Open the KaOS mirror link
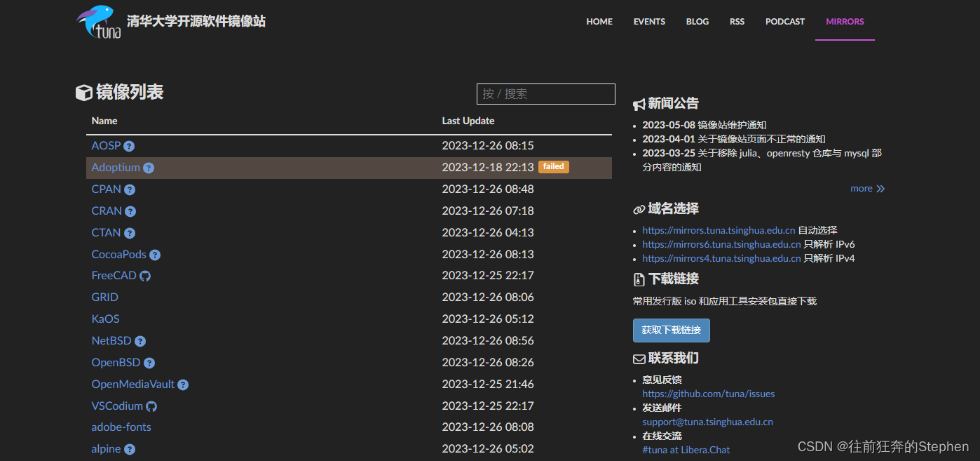Image resolution: width=980 pixels, height=461 pixels. 106,319
